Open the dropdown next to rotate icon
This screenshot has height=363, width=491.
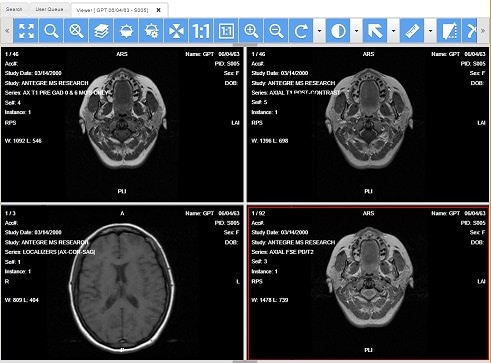[319, 31]
